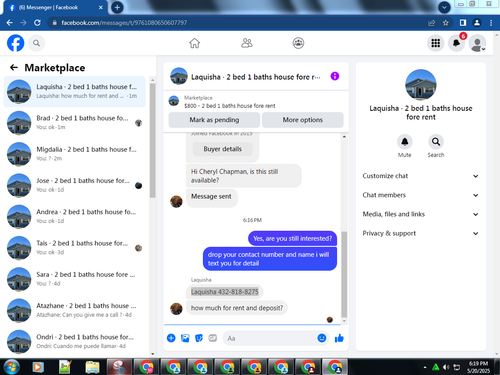Screen dimensions: 500x375
Task: Open the Andrea conversation
Action: coord(75,217)
